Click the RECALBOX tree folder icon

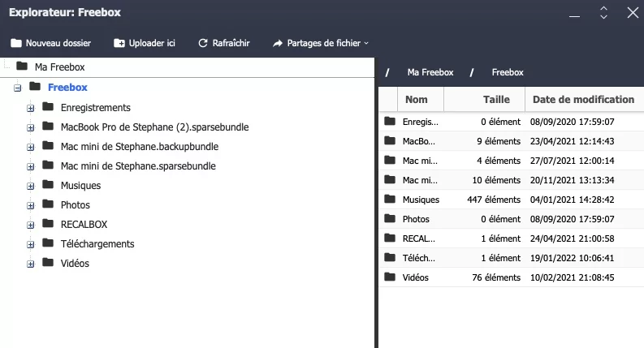click(48, 223)
